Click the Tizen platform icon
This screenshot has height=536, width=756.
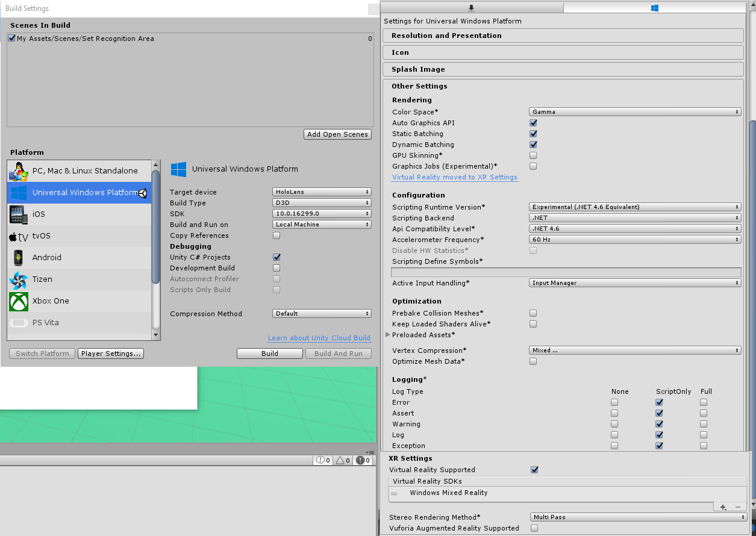click(18, 279)
